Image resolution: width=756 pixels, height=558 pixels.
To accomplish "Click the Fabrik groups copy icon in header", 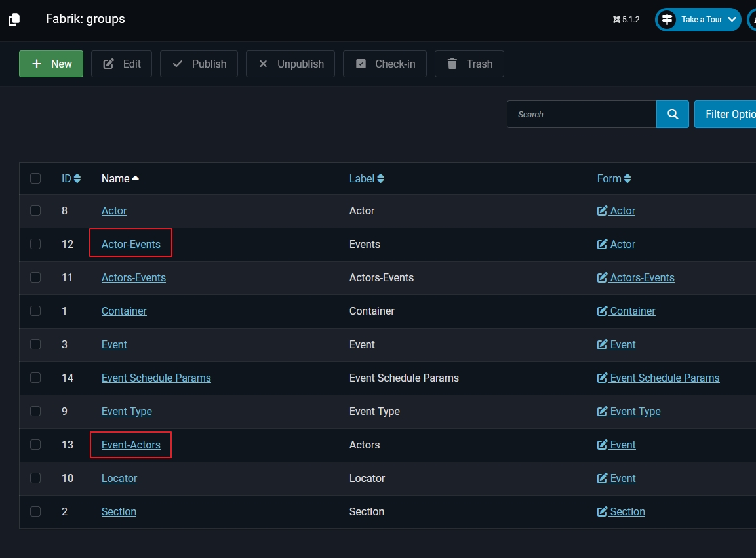I will pos(14,20).
